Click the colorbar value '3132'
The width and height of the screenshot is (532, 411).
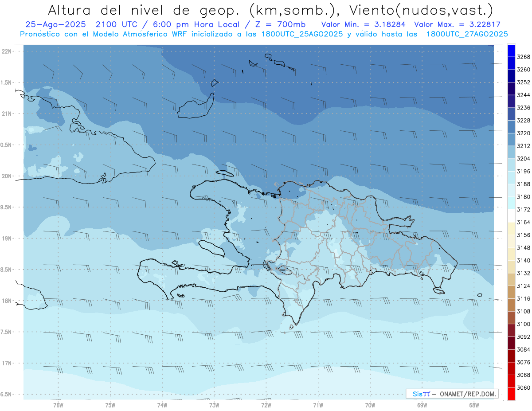[524, 273]
